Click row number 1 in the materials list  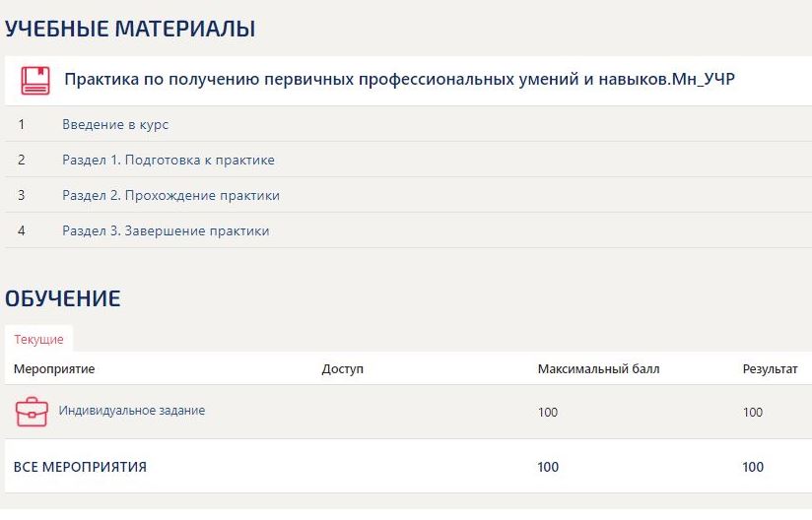tap(21, 125)
